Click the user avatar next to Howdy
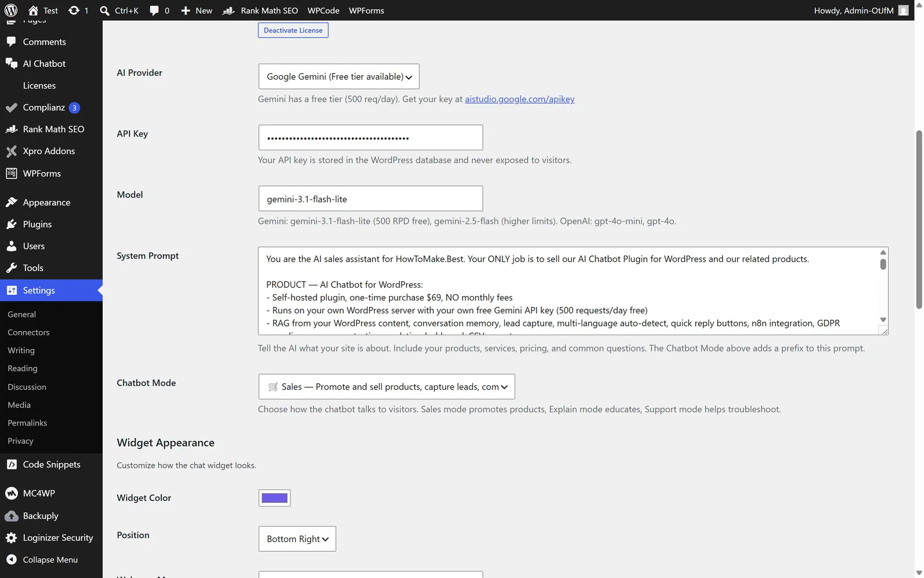This screenshot has width=924, height=578. click(903, 10)
